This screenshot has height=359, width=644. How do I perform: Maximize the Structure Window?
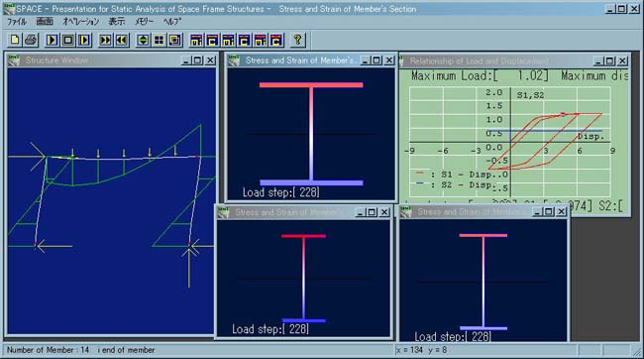click(x=198, y=60)
